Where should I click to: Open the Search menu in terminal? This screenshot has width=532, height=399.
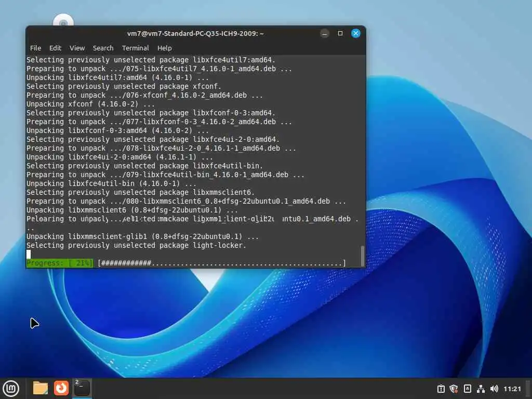pyautogui.click(x=103, y=48)
